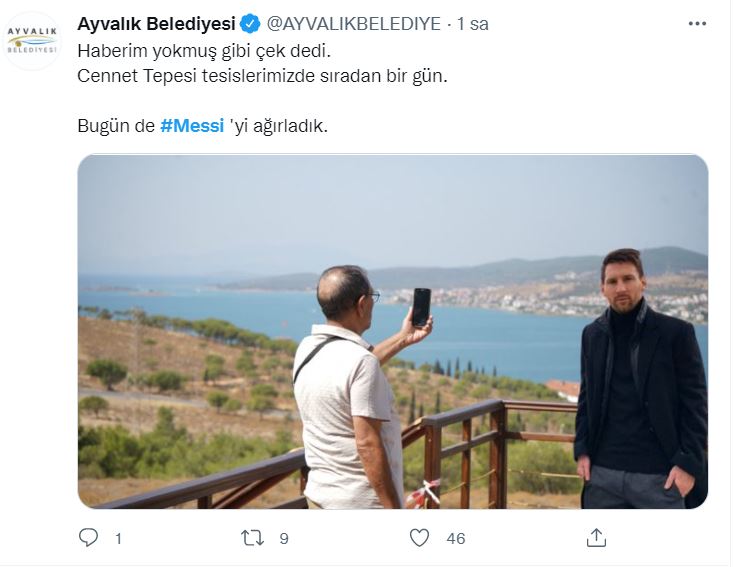735x567 pixels.
Task: Click the 'Cennet Tepesi tesislerimizde' text line
Action: click(x=196, y=76)
